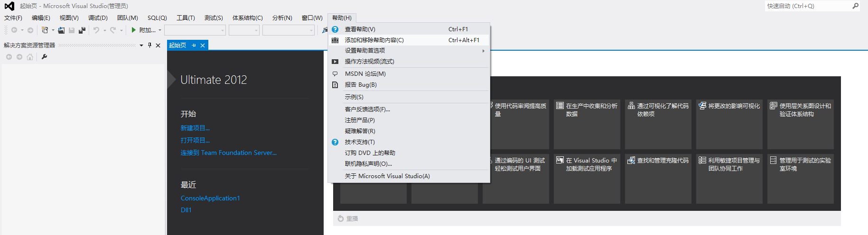
Task: Click the Visual Studio logo icon
Action: coord(9,6)
